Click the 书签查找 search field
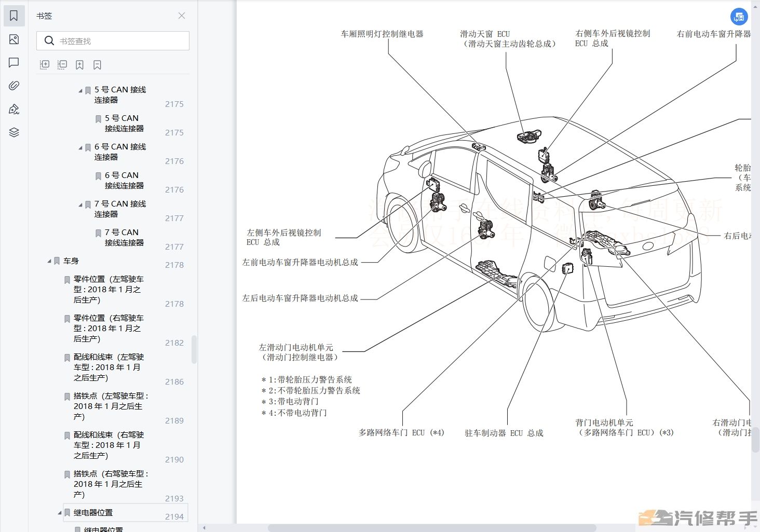This screenshot has height=532, width=760. 119,41
